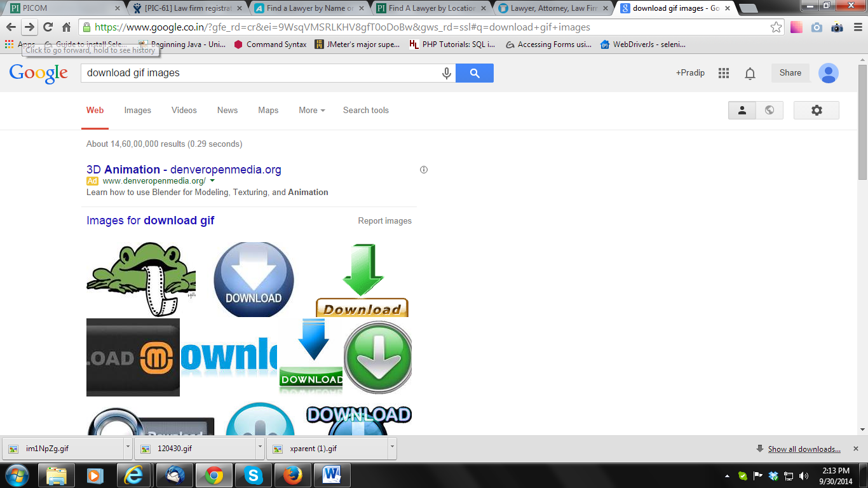Reload the current Google page
The height and width of the screenshot is (488, 868).
[x=48, y=27]
